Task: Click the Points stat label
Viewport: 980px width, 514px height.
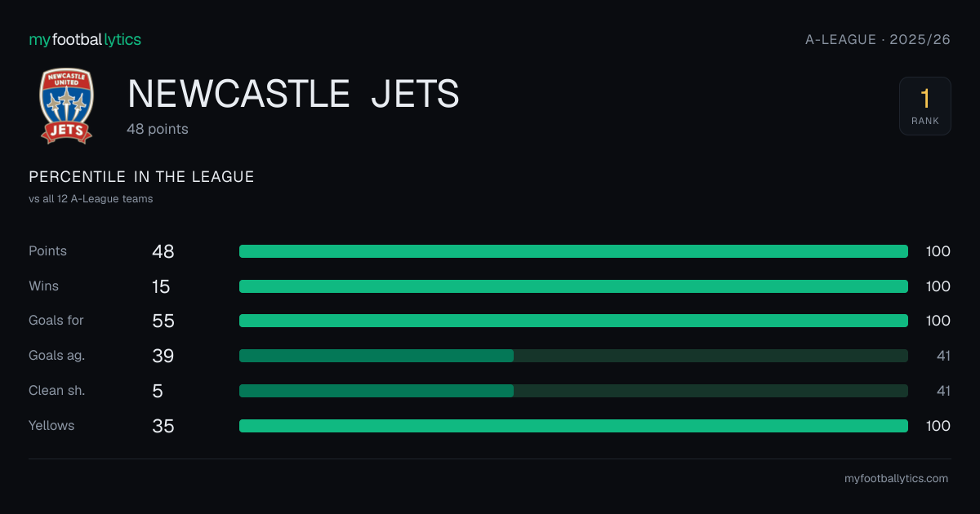Action: (47, 251)
